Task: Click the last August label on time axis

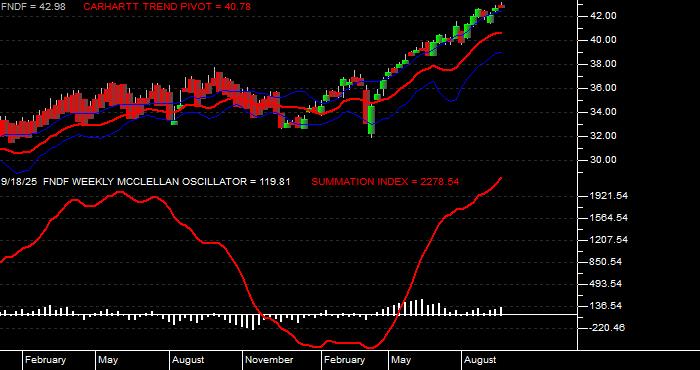Action: coord(480,360)
